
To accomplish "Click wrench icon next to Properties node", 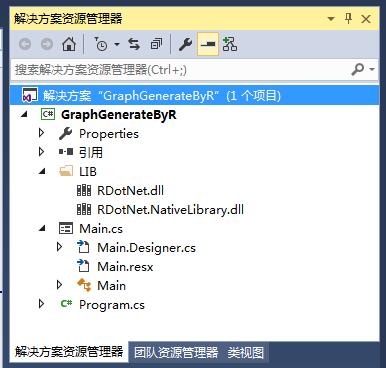I will coord(66,133).
